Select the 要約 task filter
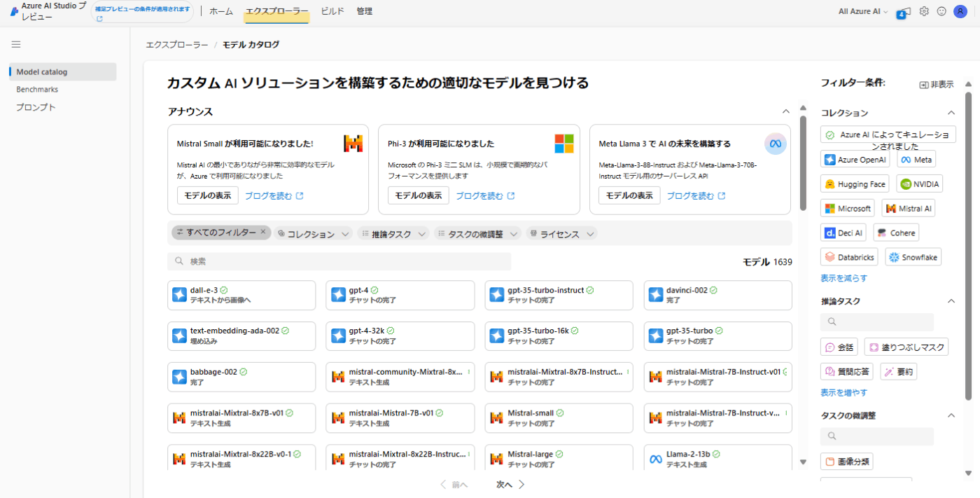The height and width of the screenshot is (498, 980). (898, 371)
